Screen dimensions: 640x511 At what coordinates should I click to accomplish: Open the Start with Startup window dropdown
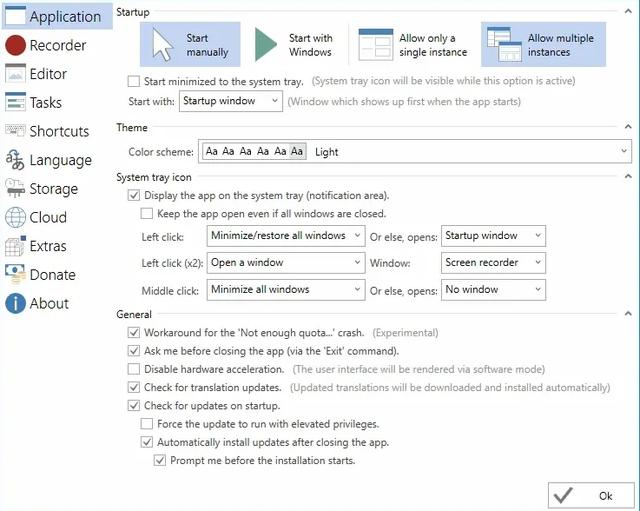pos(231,101)
